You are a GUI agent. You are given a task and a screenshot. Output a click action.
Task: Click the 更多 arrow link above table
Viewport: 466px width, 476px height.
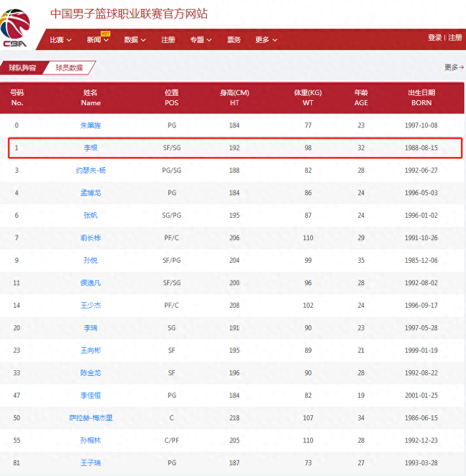point(454,68)
